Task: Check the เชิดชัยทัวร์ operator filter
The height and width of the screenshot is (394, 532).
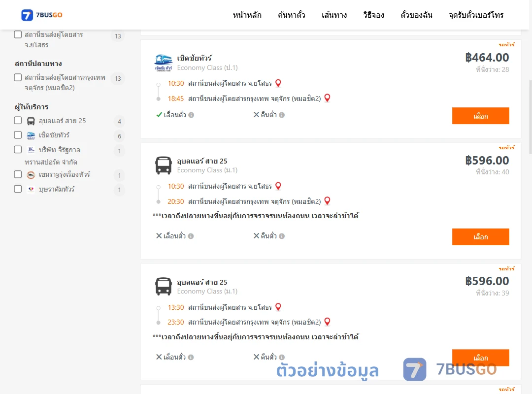Action: [18, 135]
